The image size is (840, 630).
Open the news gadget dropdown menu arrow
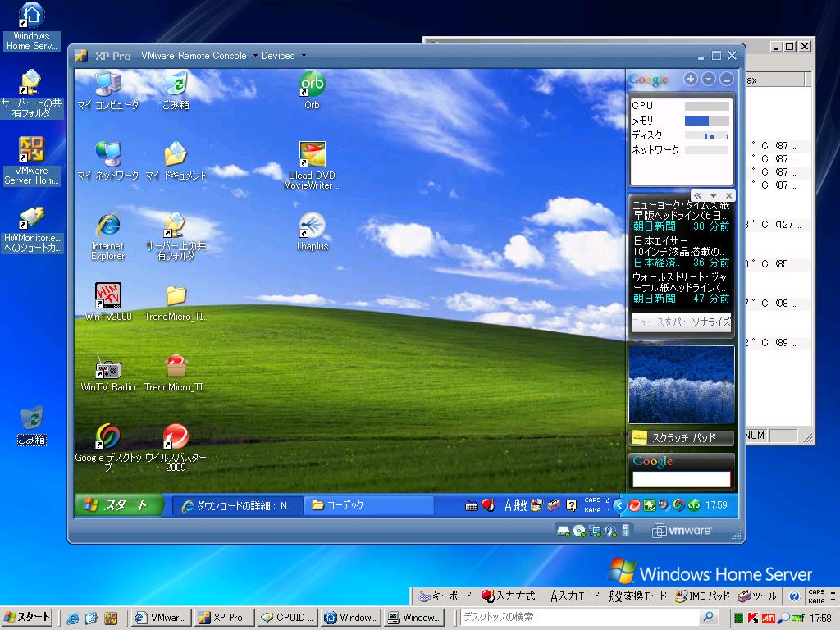click(713, 195)
